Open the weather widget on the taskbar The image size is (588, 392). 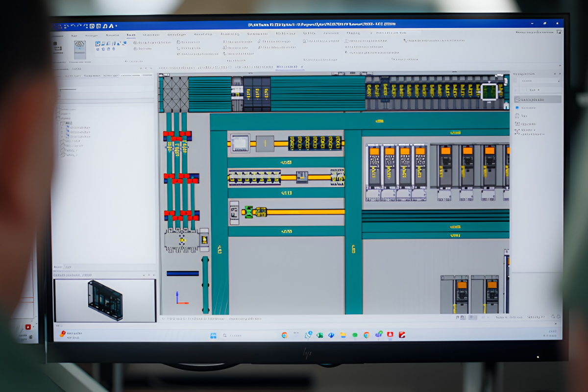pyautogui.click(x=71, y=334)
